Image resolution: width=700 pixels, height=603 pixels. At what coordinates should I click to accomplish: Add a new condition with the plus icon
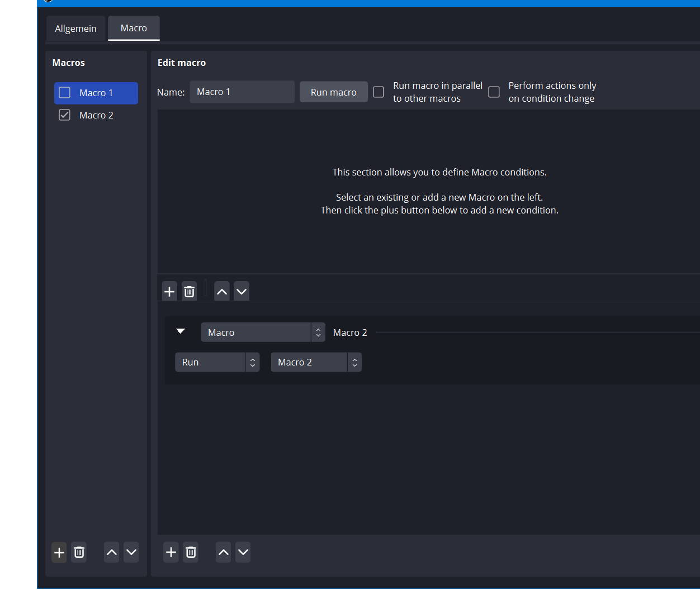(169, 291)
